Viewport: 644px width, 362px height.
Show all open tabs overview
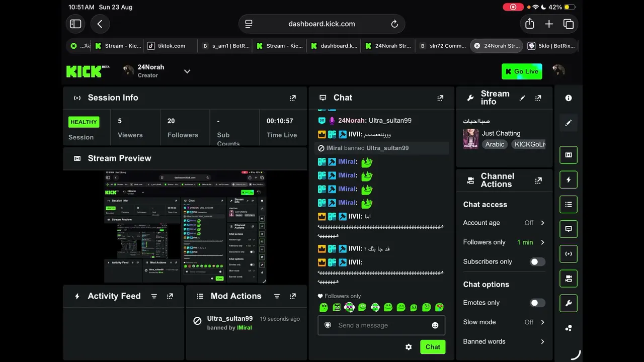pos(569,24)
